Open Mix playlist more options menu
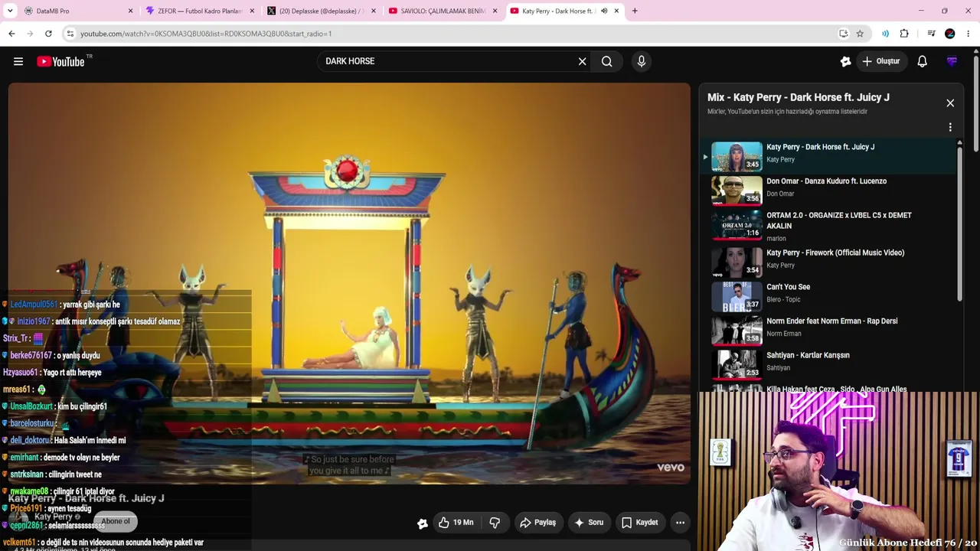This screenshot has height=551, width=980. [x=950, y=127]
